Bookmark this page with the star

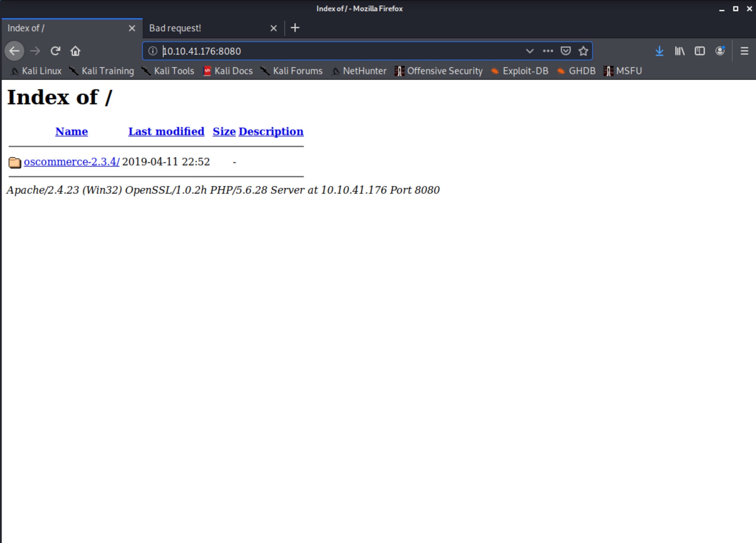coord(583,51)
